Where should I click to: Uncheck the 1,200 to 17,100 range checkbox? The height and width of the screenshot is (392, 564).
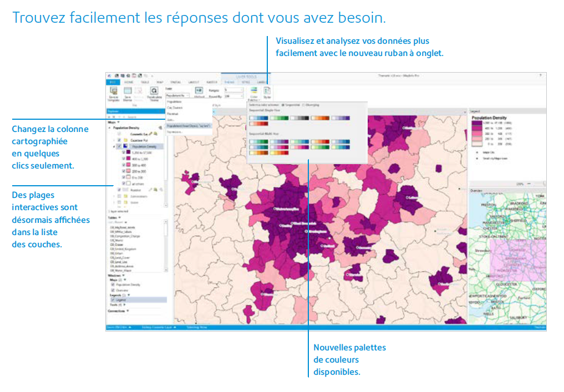pyautogui.click(x=124, y=152)
